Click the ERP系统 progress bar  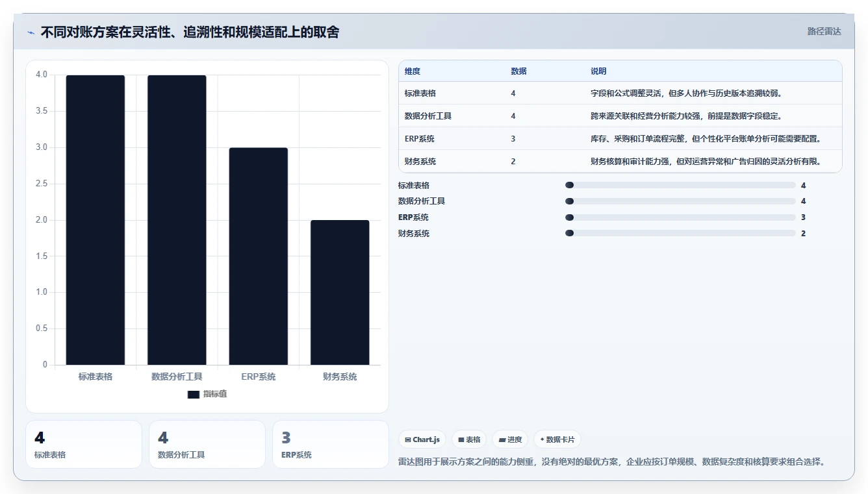680,217
